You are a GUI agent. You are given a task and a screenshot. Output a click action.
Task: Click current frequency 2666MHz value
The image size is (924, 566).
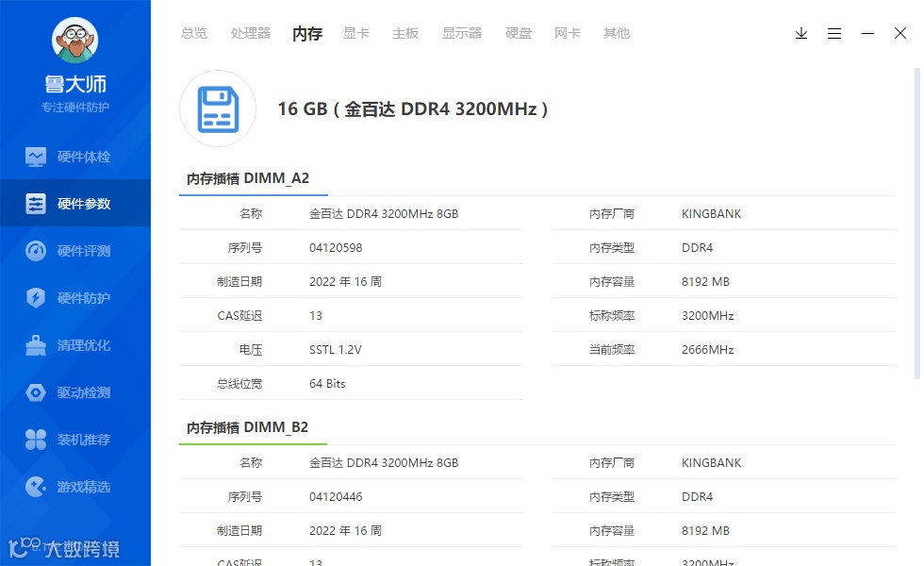[x=708, y=350]
